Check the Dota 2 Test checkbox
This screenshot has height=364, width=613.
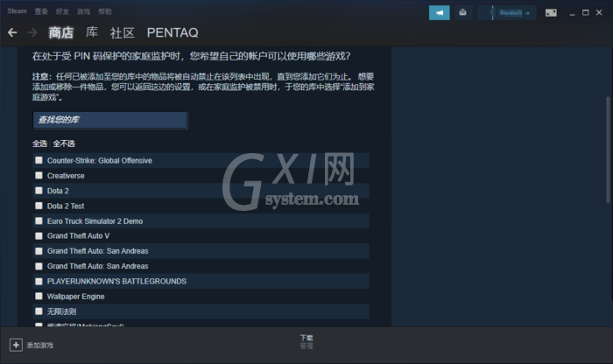[39, 206]
